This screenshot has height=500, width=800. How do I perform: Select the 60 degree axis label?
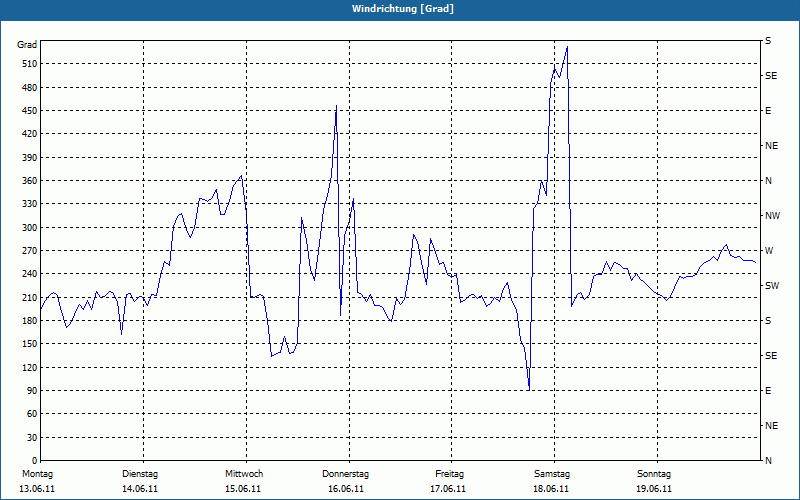(32, 413)
